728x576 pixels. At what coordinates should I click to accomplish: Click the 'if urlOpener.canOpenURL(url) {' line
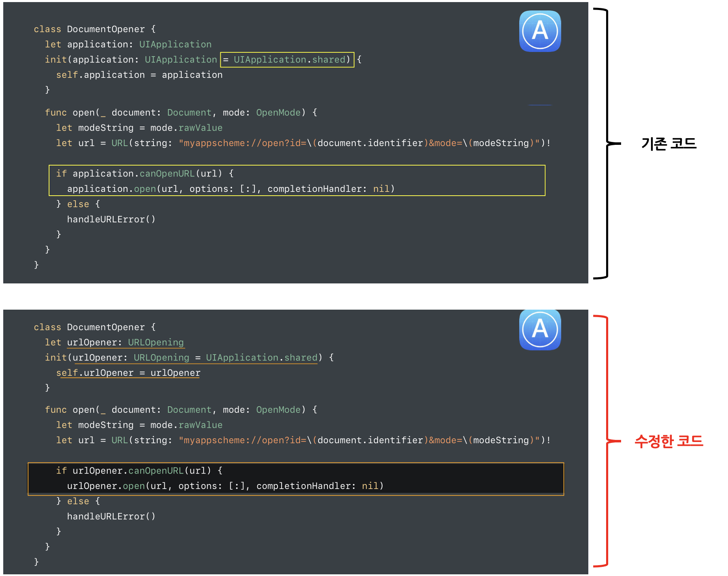pos(139,471)
